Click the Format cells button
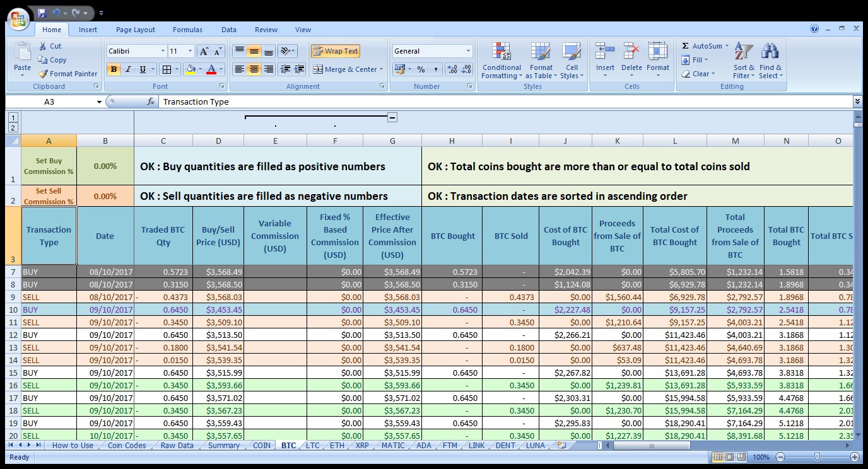 click(x=658, y=61)
